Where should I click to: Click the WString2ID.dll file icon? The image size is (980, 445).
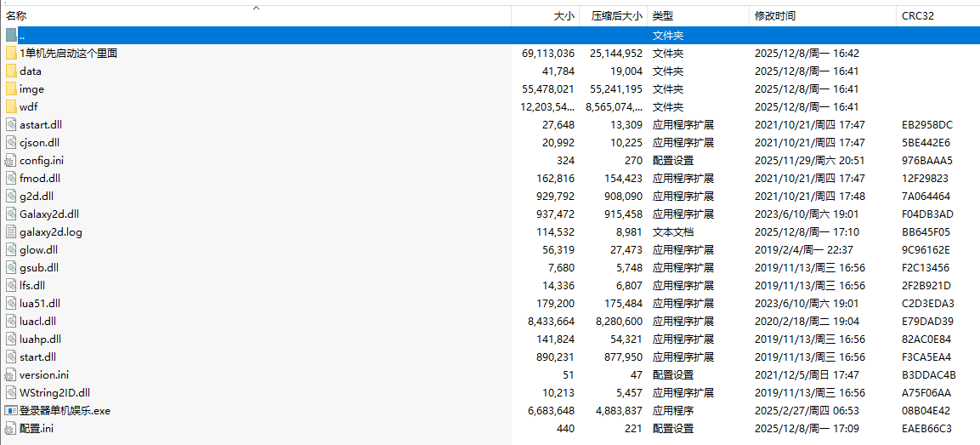pyautogui.click(x=11, y=392)
